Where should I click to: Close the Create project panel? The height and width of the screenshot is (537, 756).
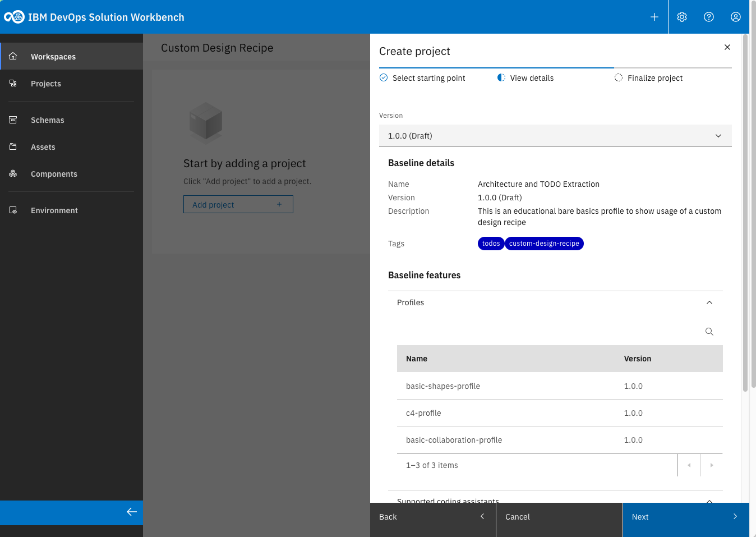[x=727, y=47]
